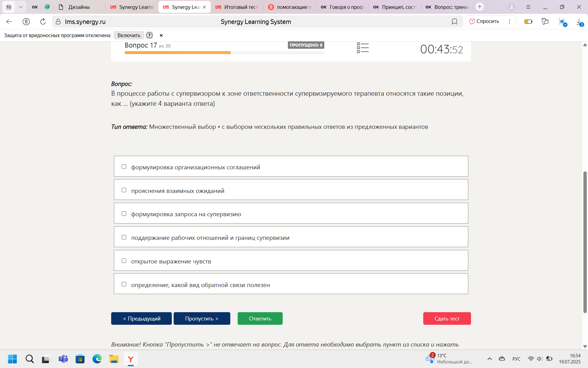Viewport: 588px width, 368px height.
Task: Check 'прояснения взаимных ожиданий' option
Action: (124, 190)
